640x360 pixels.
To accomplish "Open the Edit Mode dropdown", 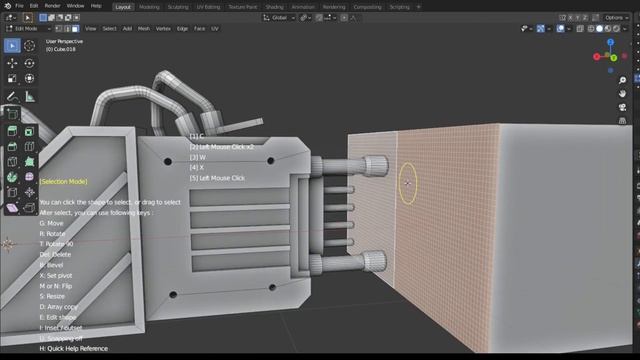I will [x=28, y=29].
